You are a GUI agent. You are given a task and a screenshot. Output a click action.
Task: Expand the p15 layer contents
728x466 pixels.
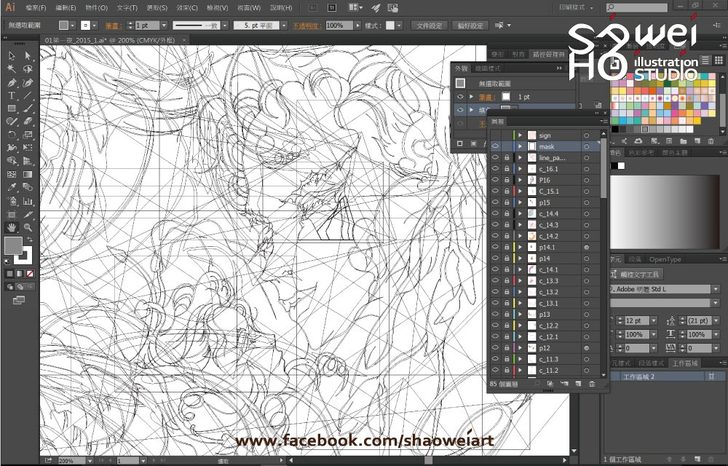tap(521, 202)
